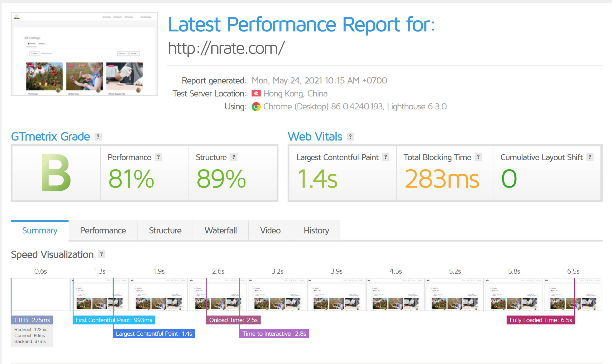
Task: Click the Time to Interactive 2.8s label
Action: (x=274, y=334)
